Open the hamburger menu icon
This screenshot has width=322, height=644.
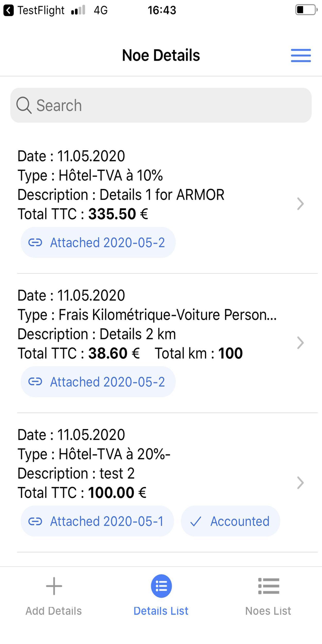point(301,55)
